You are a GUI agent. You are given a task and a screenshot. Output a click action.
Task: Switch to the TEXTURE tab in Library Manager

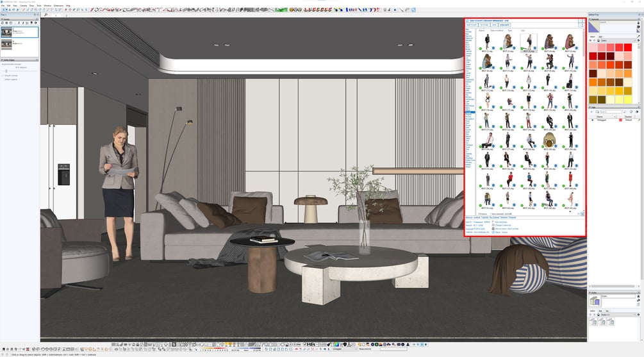(x=484, y=24)
